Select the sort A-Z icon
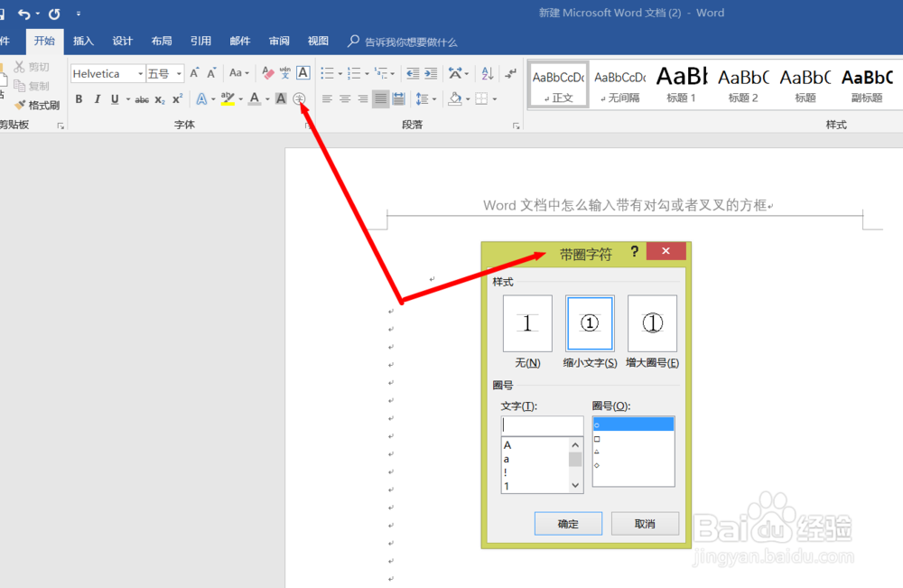The image size is (903, 588). [487, 74]
